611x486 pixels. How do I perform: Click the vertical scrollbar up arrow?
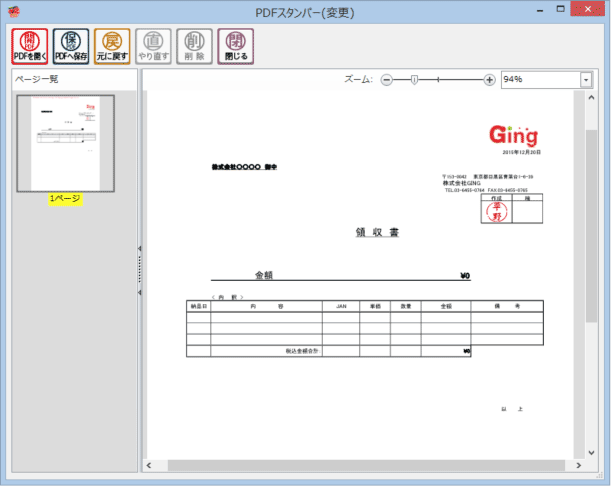click(x=592, y=97)
